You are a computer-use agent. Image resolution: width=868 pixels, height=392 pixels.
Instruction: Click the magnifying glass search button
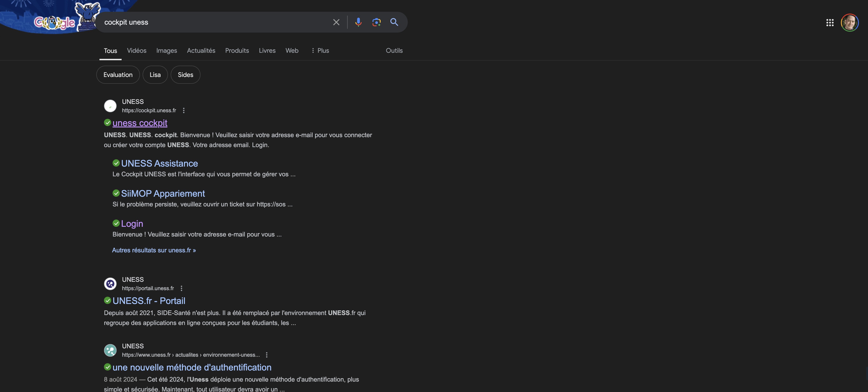pos(394,22)
